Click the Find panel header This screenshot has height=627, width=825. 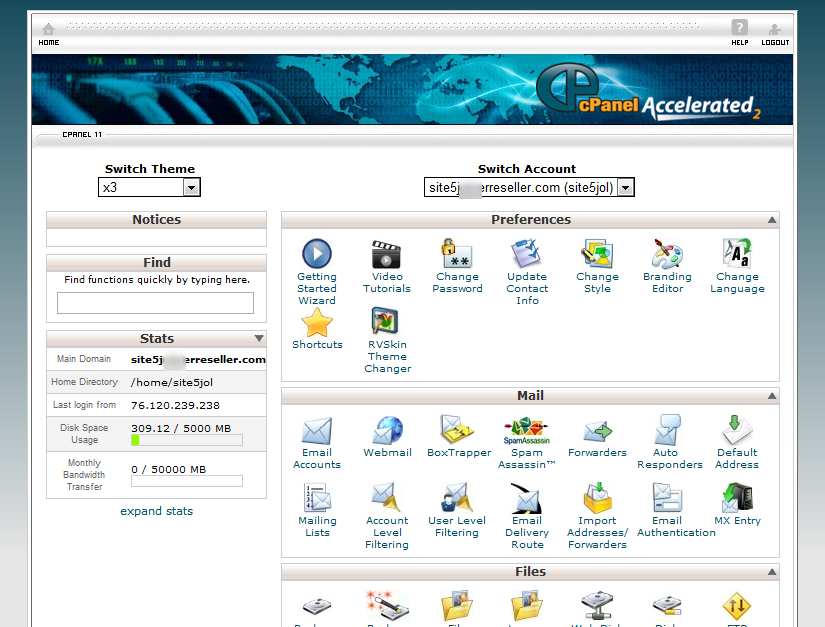pyautogui.click(x=156, y=262)
